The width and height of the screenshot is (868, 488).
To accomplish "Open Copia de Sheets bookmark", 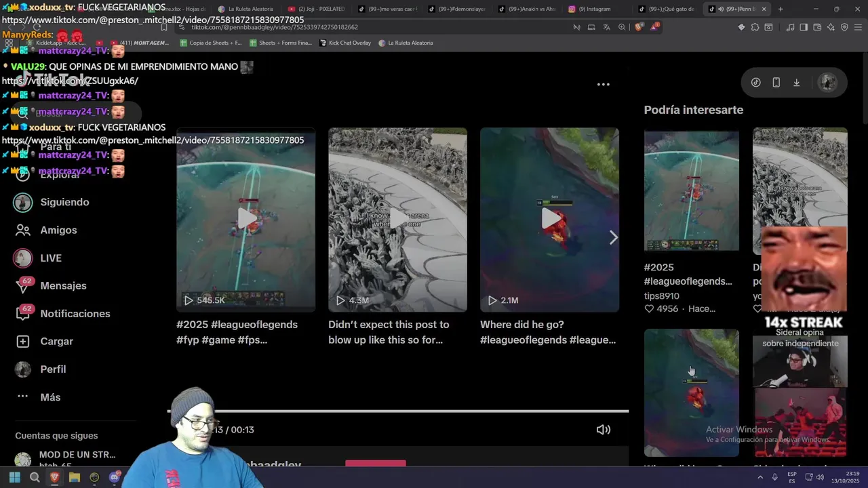I will (211, 43).
